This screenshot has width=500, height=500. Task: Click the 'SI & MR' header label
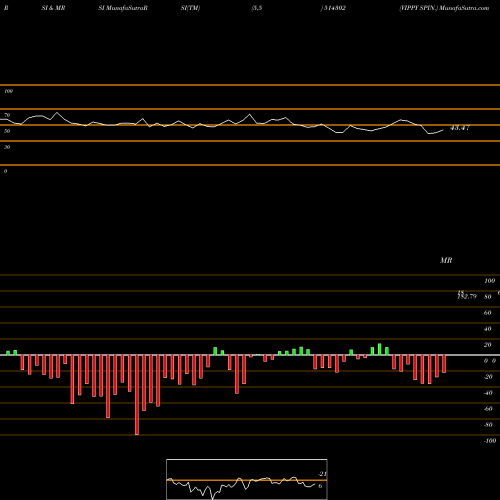[53, 8]
